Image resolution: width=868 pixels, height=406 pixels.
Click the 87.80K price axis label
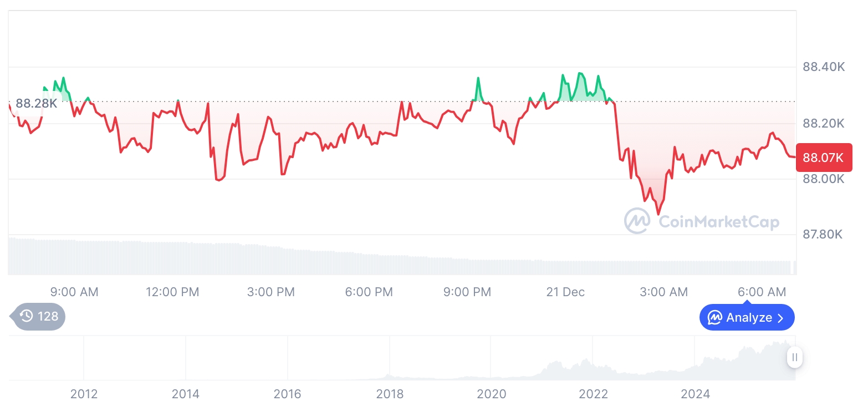point(823,235)
